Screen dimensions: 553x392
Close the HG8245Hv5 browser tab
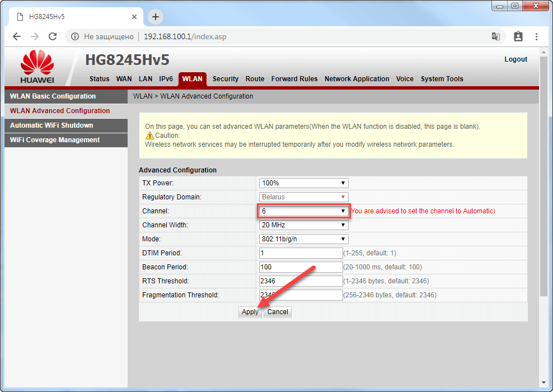click(x=134, y=17)
